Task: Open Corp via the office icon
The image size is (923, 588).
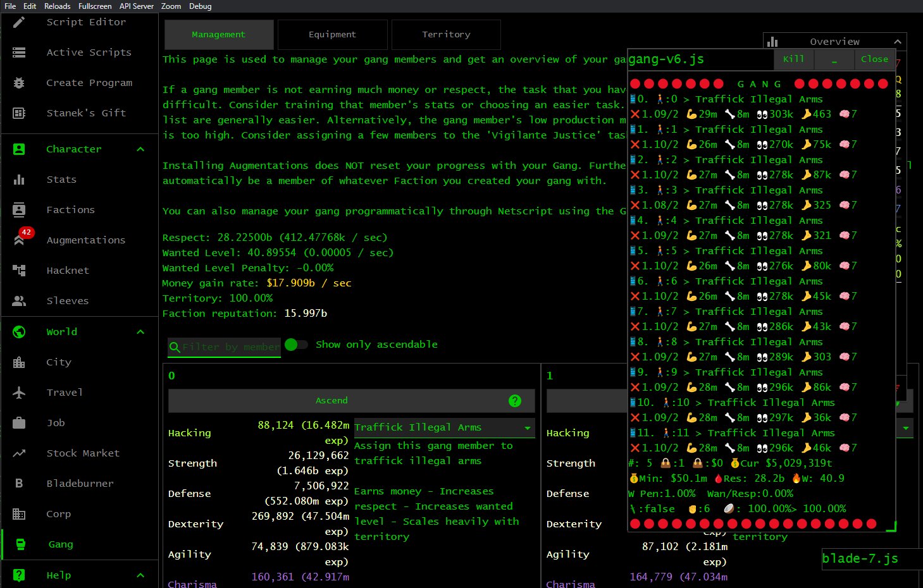Action: point(19,514)
